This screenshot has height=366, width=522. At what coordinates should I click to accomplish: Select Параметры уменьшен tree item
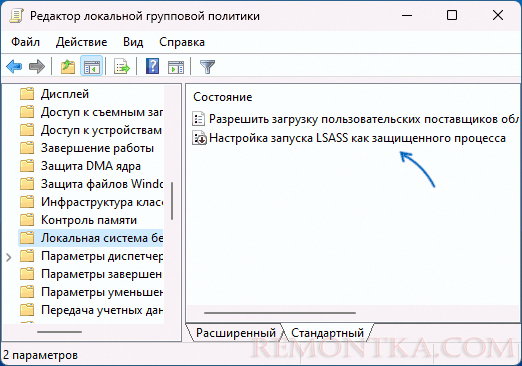click(102, 292)
